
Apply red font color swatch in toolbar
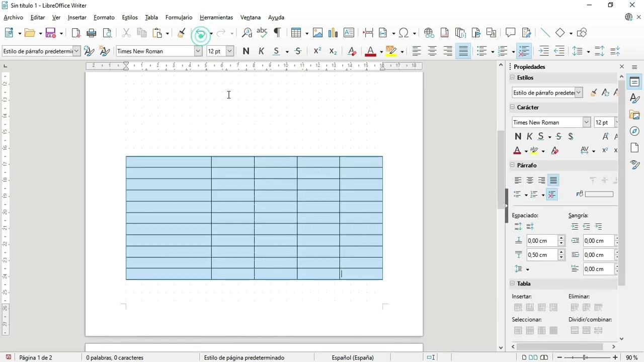(x=370, y=51)
